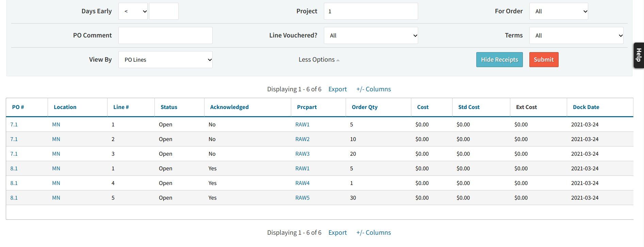Sort table by PO # column header

(18, 107)
